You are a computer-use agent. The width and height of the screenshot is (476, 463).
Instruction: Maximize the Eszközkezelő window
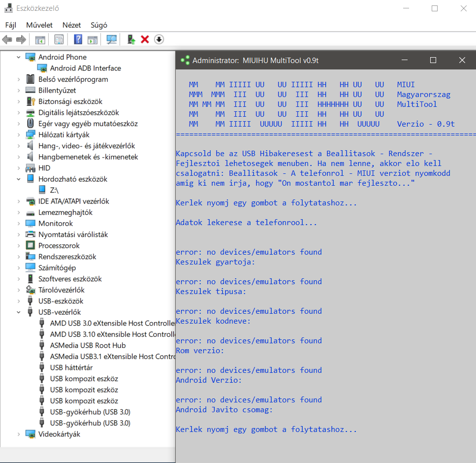[435, 8]
